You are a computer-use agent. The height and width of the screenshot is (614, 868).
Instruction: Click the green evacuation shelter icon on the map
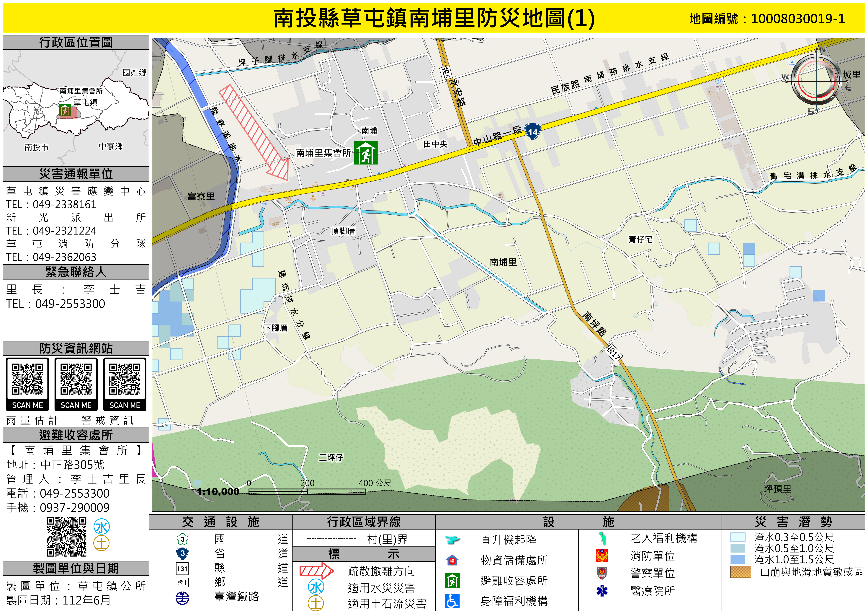(x=366, y=153)
